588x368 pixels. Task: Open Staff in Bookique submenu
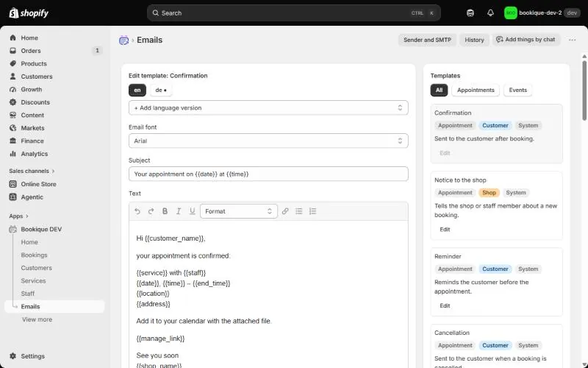pyautogui.click(x=28, y=294)
